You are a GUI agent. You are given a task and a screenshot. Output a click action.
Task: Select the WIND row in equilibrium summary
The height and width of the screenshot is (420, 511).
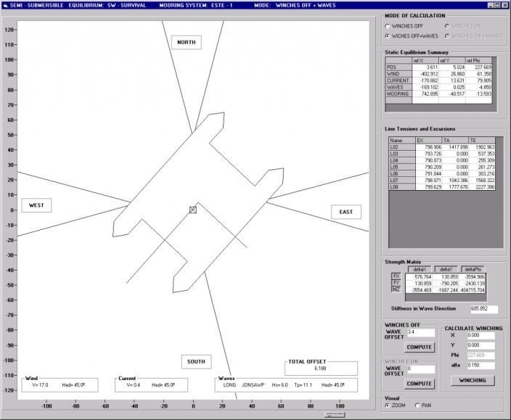(x=438, y=74)
